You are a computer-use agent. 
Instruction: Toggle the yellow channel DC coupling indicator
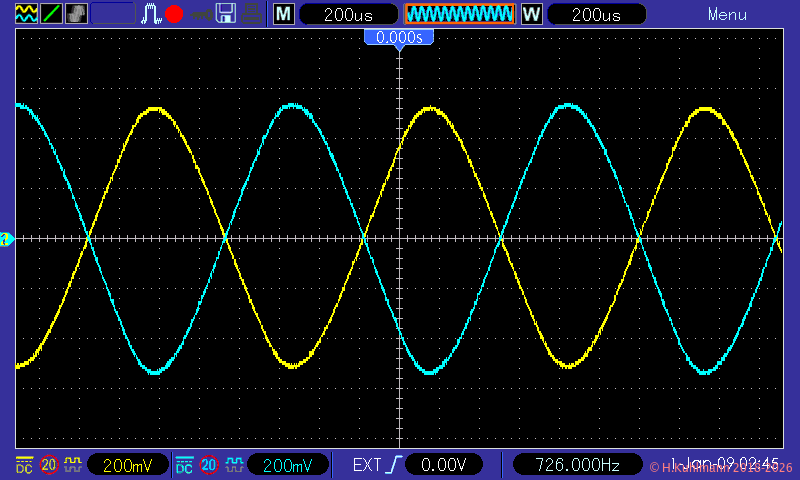click(x=25, y=465)
